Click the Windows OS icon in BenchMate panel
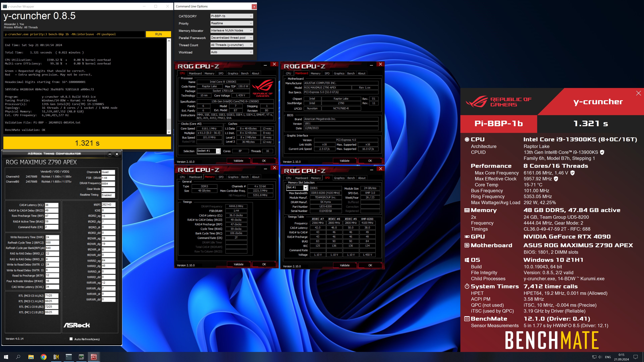The image size is (644, 362). (467, 260)
